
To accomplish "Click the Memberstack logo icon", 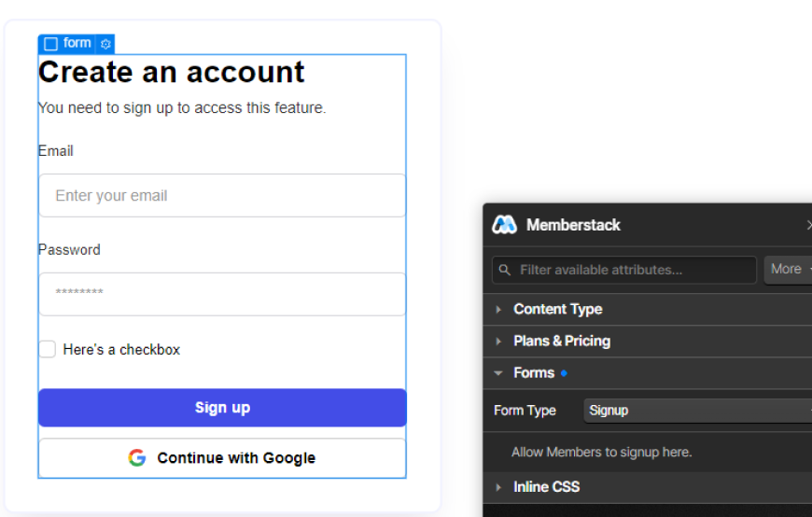I will (x=504, y=225).
